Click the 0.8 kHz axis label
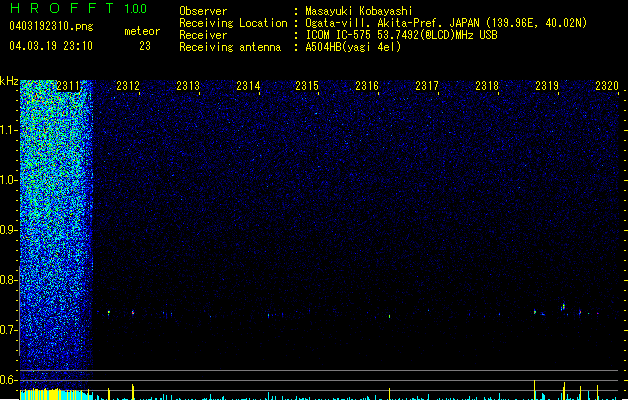629x400 pixels. click(x=9, y=280)
